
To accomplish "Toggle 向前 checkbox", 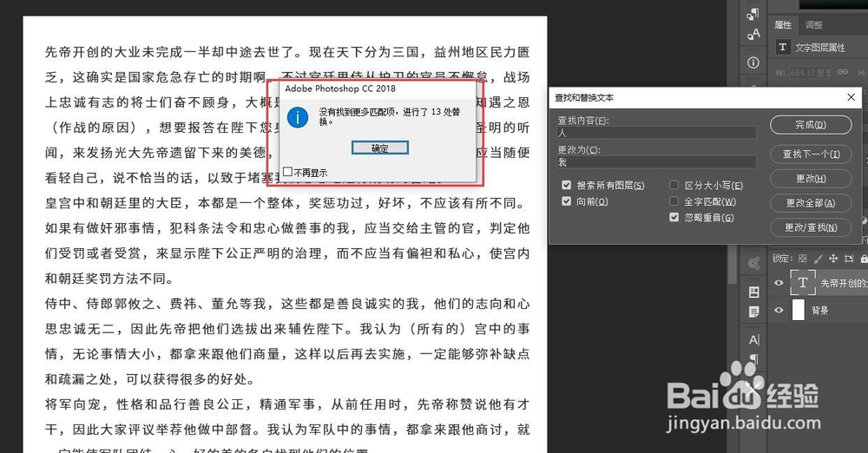I will click(566, 201).
